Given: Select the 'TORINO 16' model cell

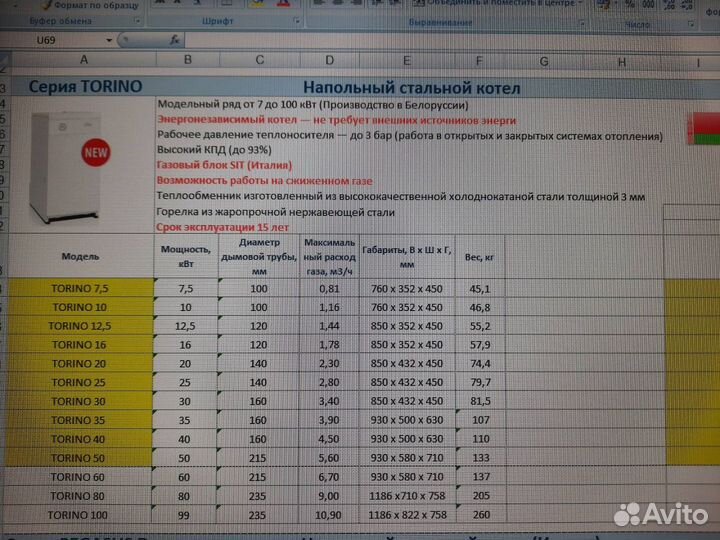Looking at the screenshot, I should click(79, 345).
